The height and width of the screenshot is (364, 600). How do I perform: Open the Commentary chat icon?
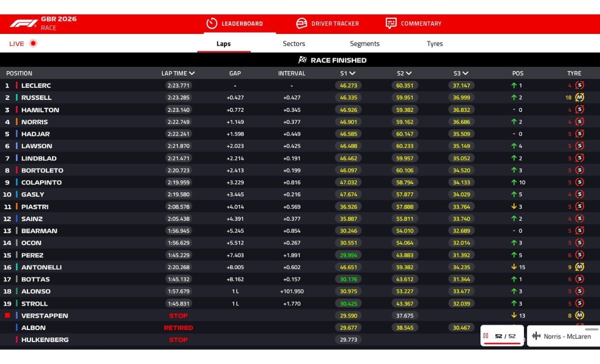point(391,23)
